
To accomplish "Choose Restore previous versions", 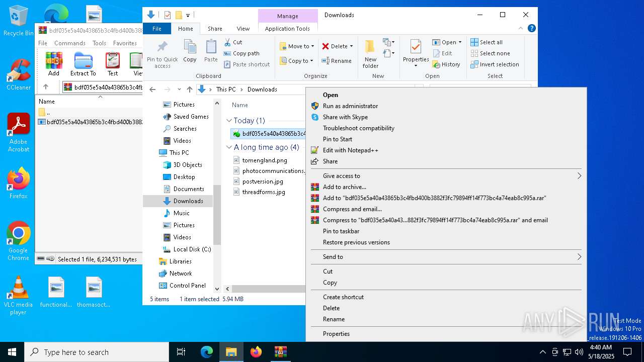I will click(x=446, y=242).
